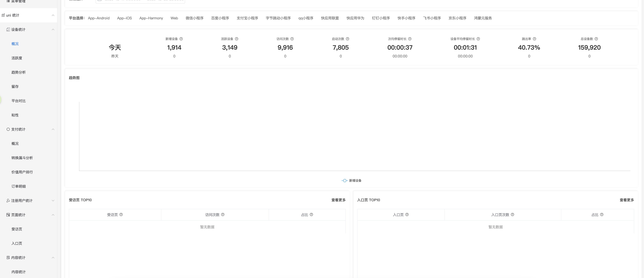Select the 鸿蒙元服务 platform
644x278 pixels.
coord(483,18)
